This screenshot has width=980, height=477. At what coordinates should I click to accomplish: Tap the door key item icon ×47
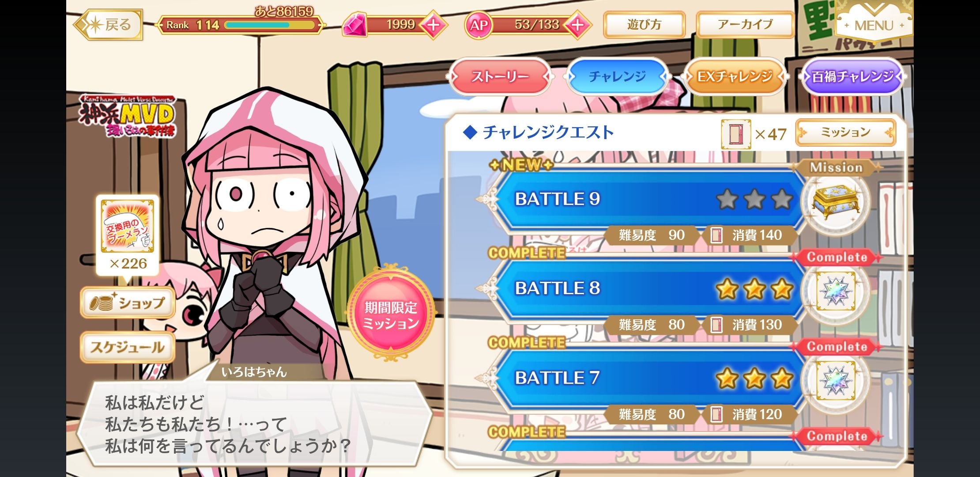[x=735, y=134]
